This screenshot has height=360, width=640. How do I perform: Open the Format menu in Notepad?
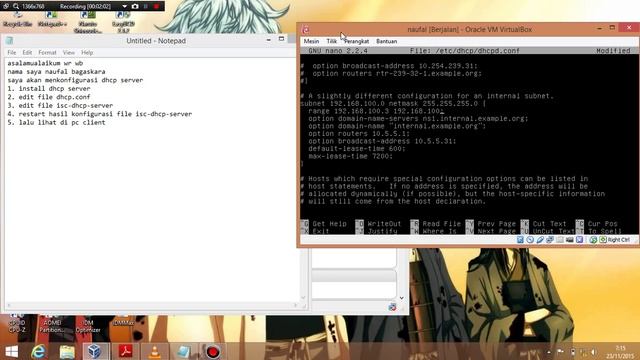coord(47,53)
